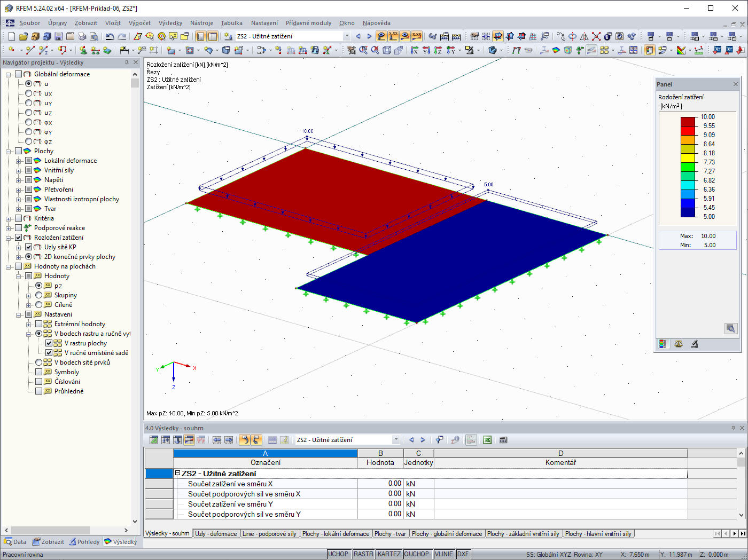Collapse the ZS2 - Užitné zatížení table group
Viewport: 748px width, 560px height.
pyautogui.click(x=178, y=473)
